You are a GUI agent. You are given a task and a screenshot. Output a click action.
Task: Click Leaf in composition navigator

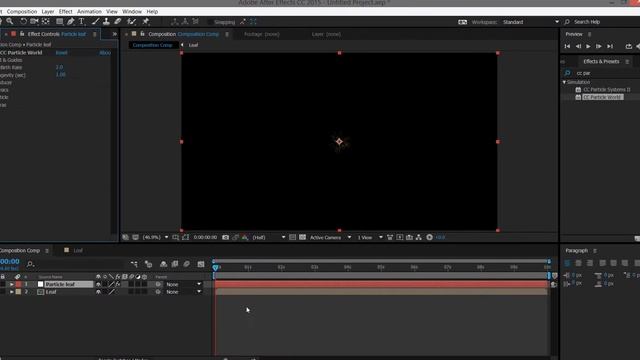point(193,45)
